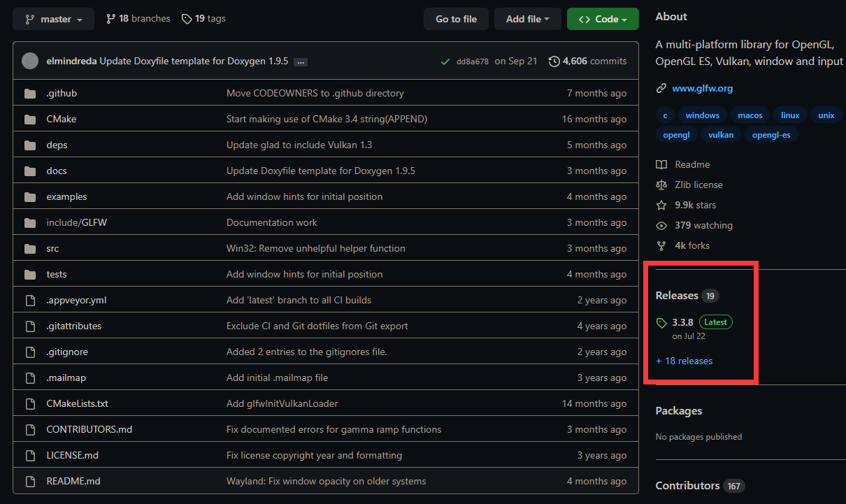Image resolution: width=846 pixels, height=504 pixels.
Task: Click the file icon next to README.md
Action: pyautogui.click(x=30, y=481)
